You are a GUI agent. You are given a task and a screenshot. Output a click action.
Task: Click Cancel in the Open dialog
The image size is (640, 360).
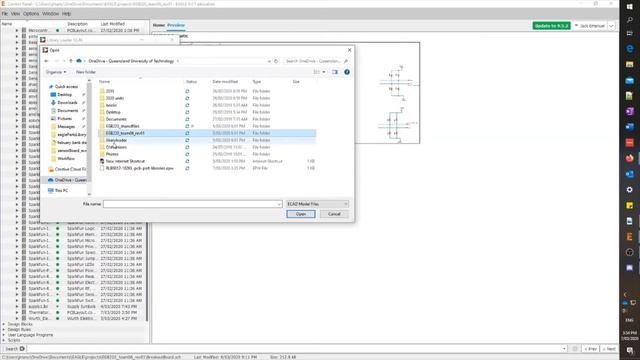(334, 214)
